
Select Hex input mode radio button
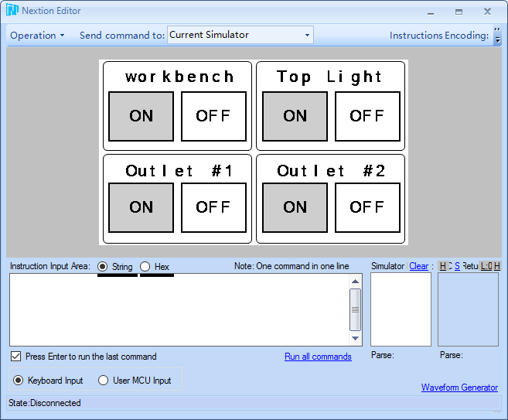[145, 267]
